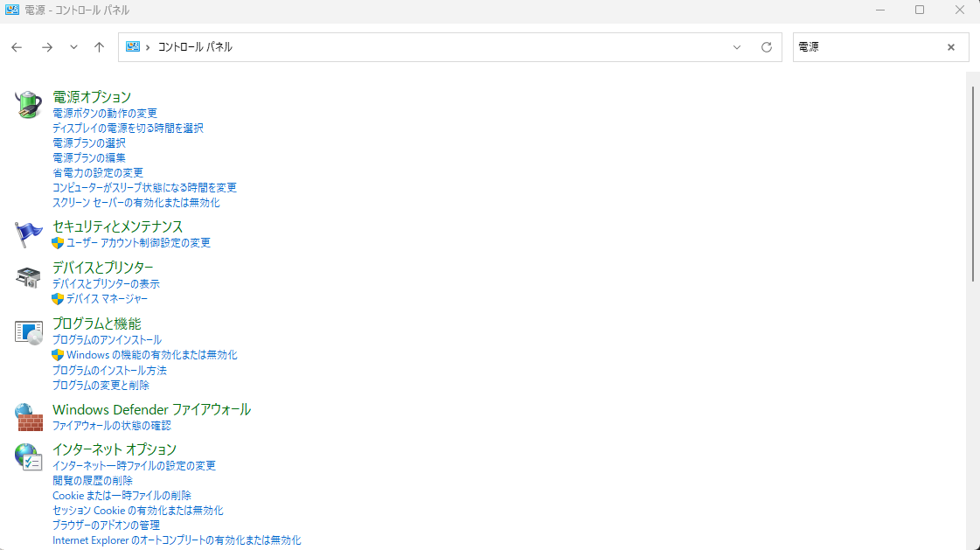Click the セキュリティとメンテナンス flag icon
980x550 pixels.
[x=28, y=234]
